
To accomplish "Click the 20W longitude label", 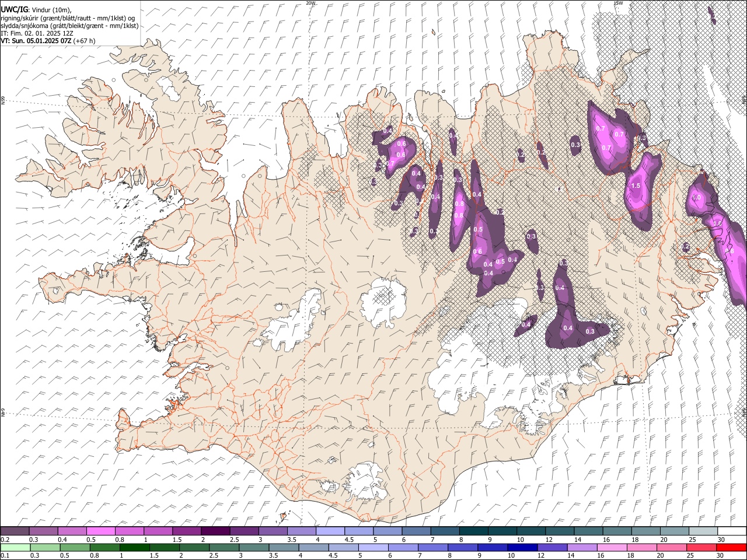I will [311, 3].
